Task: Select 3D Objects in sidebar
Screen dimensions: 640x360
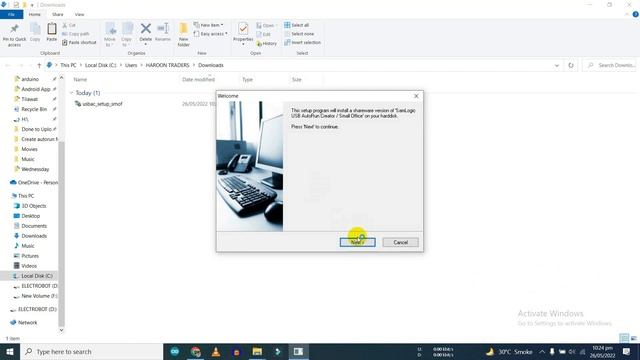Action: click(33, 206)
